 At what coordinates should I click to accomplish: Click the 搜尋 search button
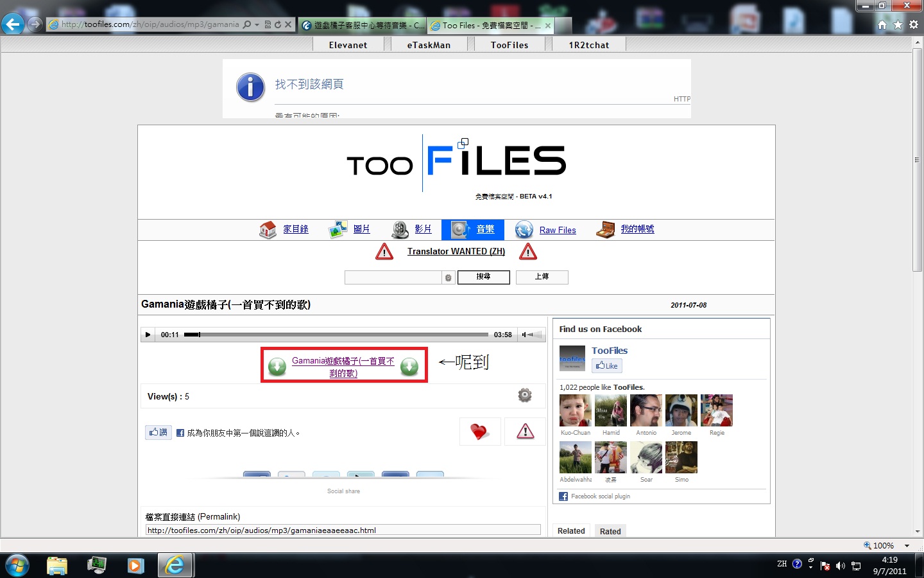pyautogui.click(x=483, y=277)
